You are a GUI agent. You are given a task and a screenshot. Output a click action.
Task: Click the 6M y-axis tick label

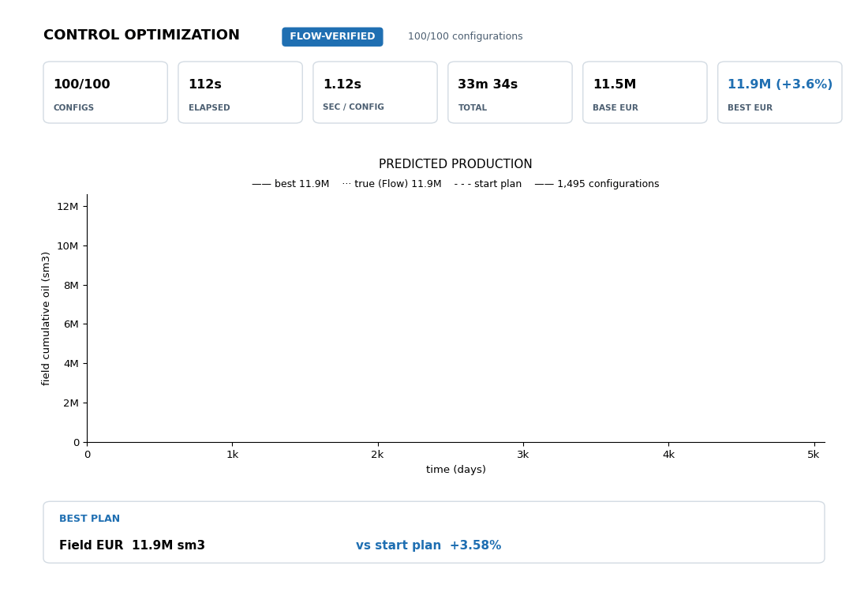[x=71, y=324]
